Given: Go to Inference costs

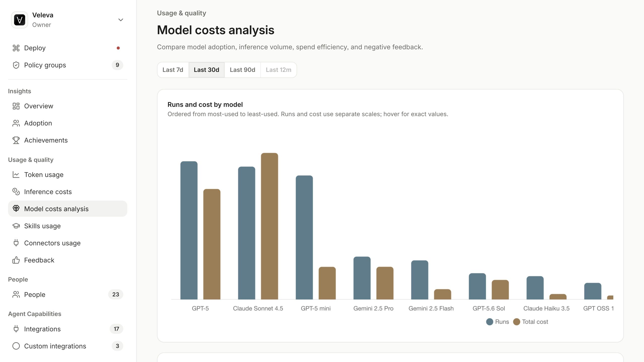Looking at the screenshot, I should click(68, 192).
